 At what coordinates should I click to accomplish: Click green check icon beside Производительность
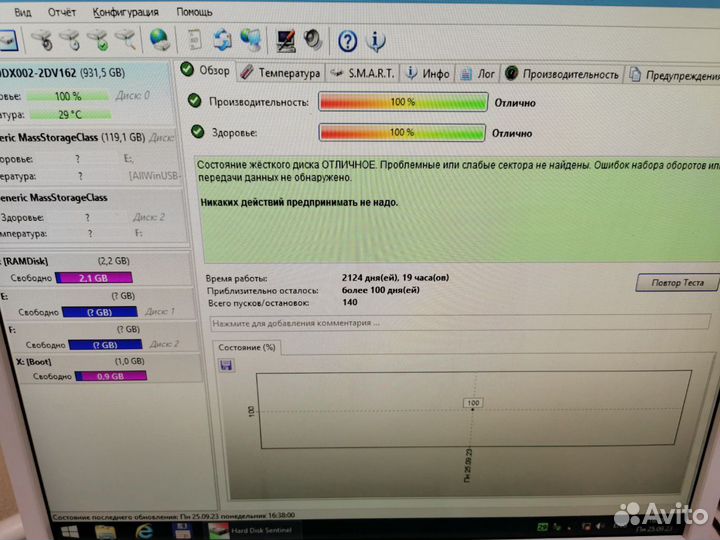point(195,101)
